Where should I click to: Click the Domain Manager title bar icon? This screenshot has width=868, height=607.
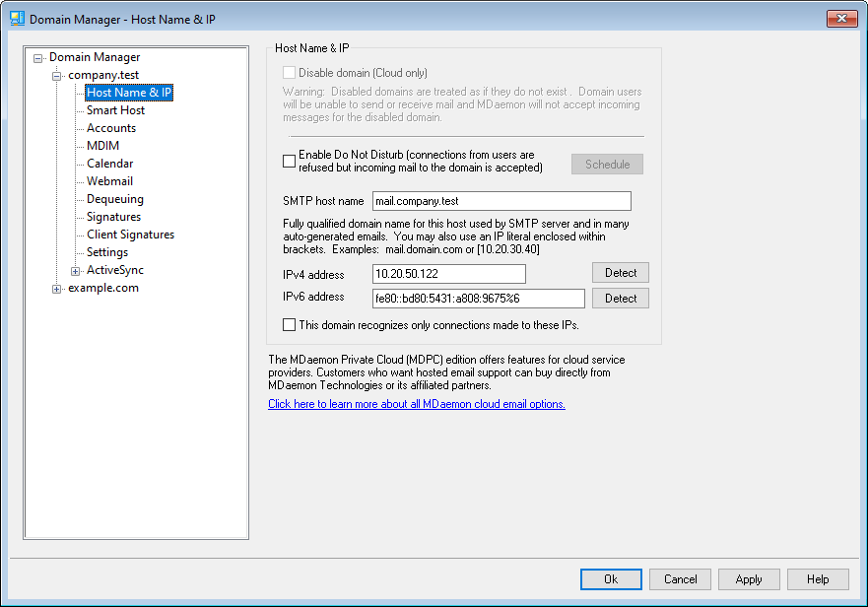tap(17, 19)
